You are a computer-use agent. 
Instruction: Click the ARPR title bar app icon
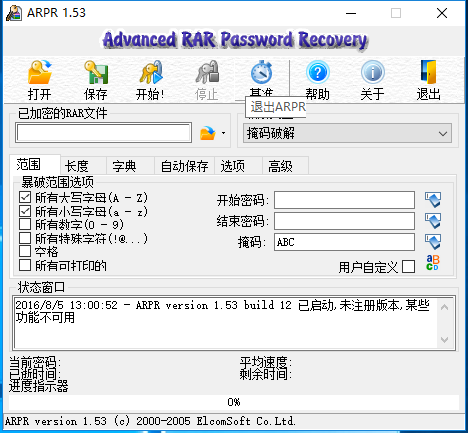click(x=14, y=13)
